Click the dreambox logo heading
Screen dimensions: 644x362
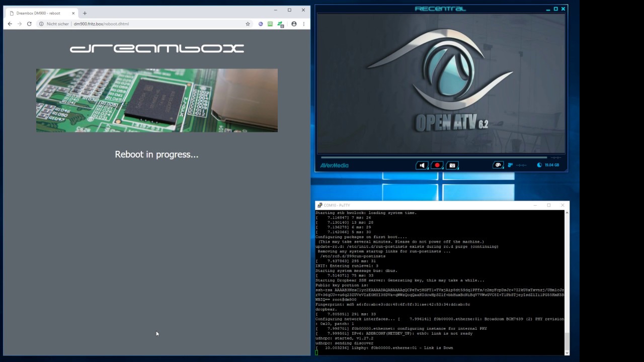pos(156,48)
